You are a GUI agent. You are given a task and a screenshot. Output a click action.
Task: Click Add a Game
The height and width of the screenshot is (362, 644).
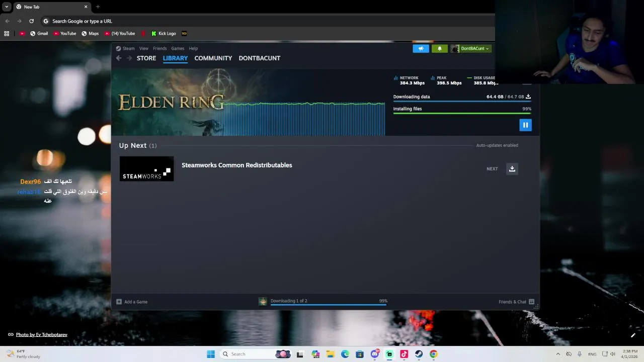[132, 302]
